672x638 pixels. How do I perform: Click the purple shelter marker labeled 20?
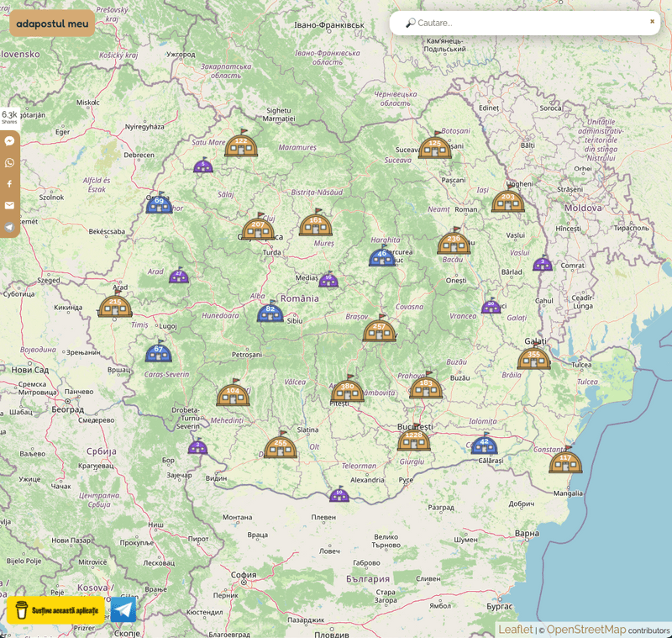pyautogui.click(x=491, y=305)
